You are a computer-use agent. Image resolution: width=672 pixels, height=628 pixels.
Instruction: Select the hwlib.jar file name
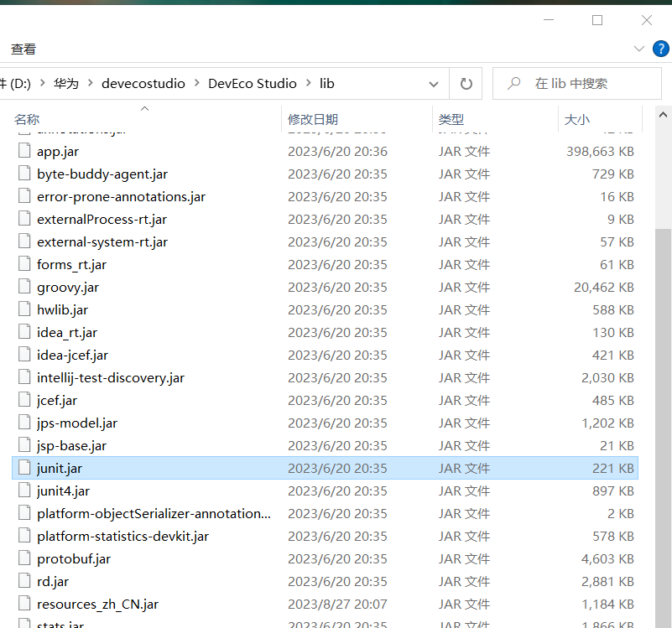63,309
